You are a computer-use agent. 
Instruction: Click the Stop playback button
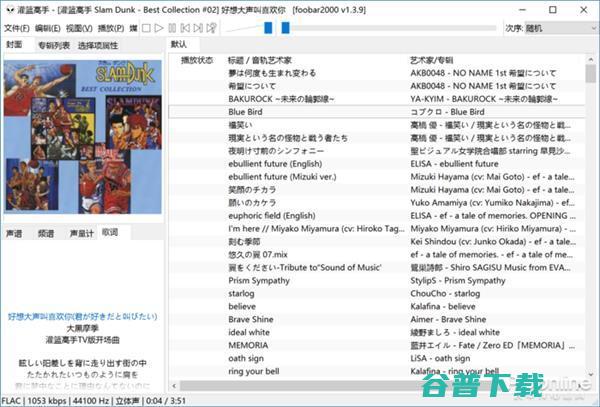click(x=146, y=28)
